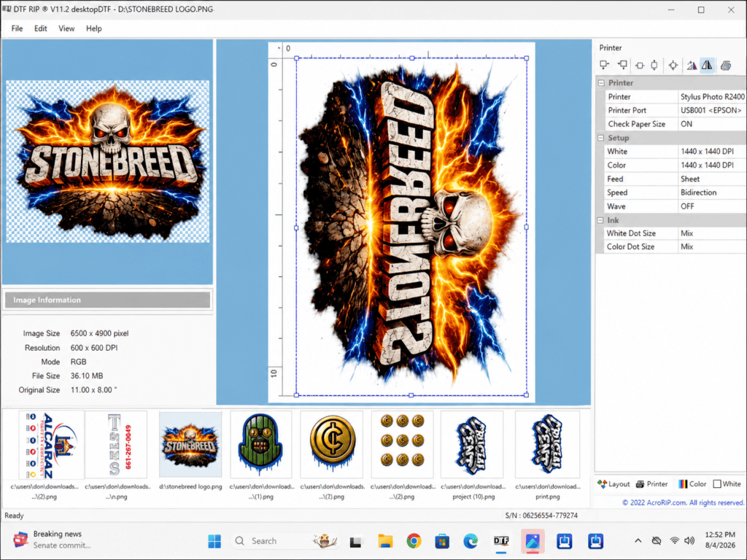The height and width of the screenshot is (560, 747).
Task: Collapse the Ink property section
Action: point(600,220)
